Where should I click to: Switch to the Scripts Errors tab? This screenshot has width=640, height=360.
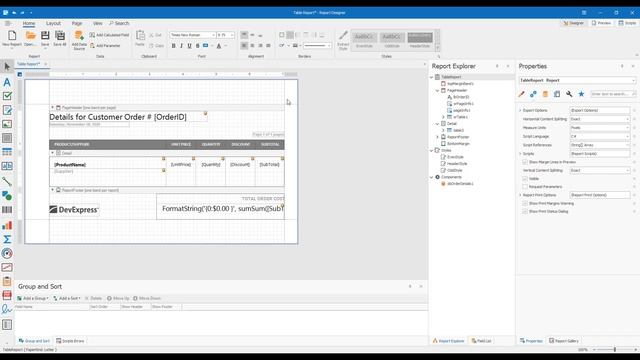(70, 341)
